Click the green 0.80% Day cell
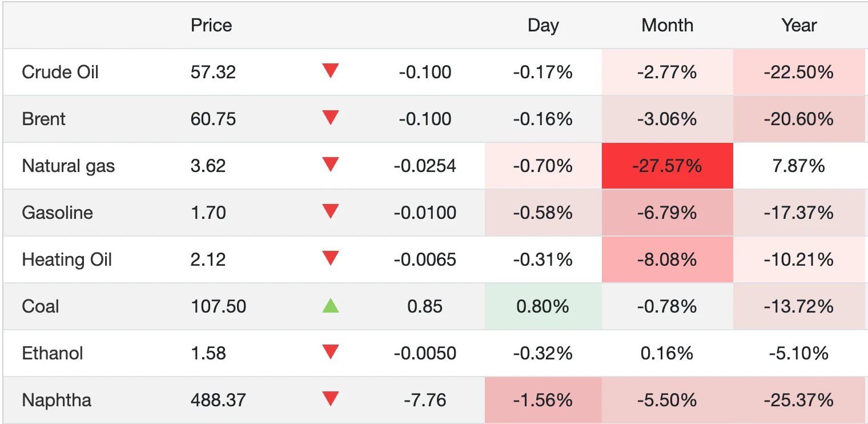 pos(542,306)
